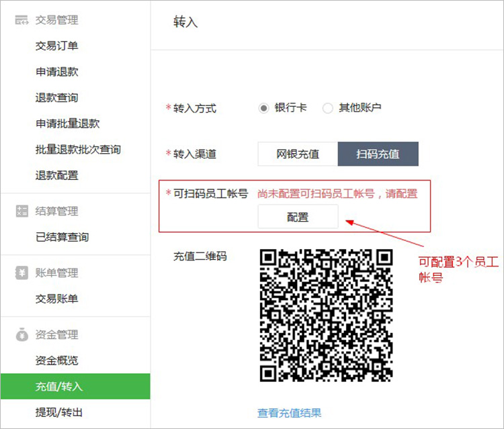Click the 资金管理 money bag icon
The height and width of the screenshot is (429, 504).
[22, 334]
